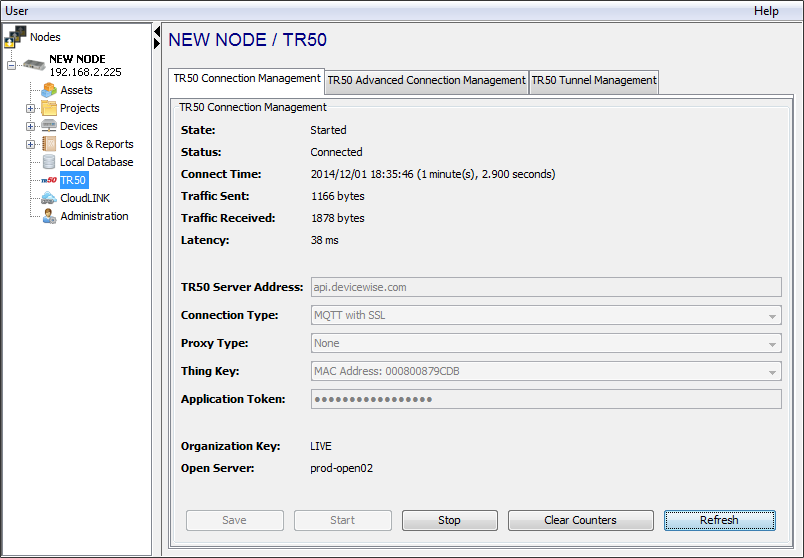Collapse the NEW NODE tree branch
The height and width of the screenshot is (558, 804).
pos(11,65)
